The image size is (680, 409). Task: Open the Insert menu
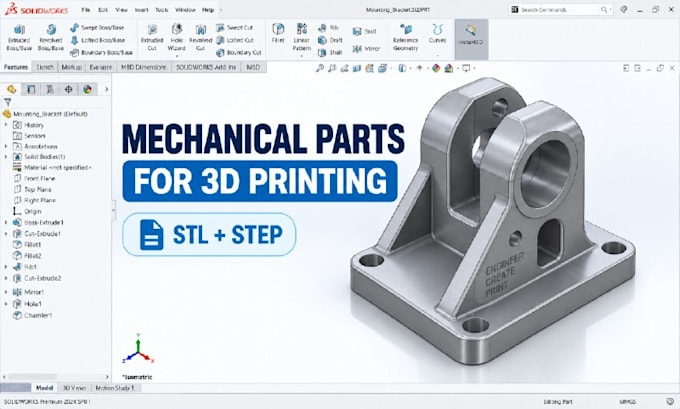(x=141, y=10)
